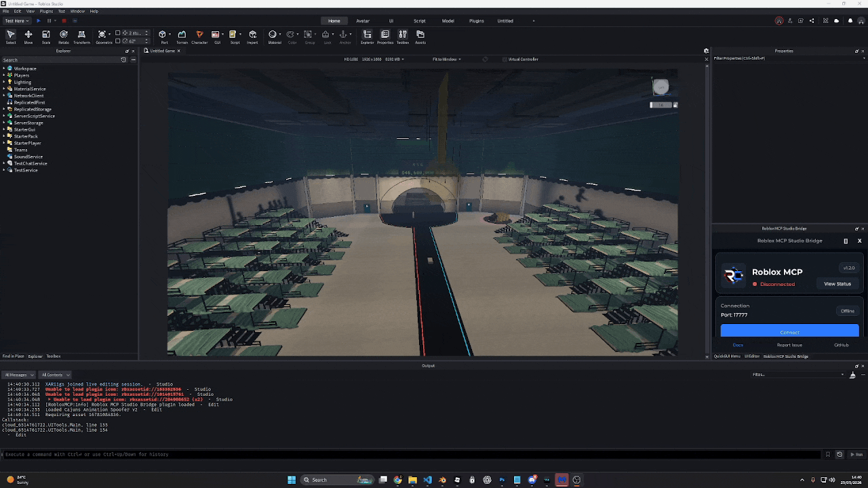Switch to the Script ribbon tab
868x488 pixels.
coord(420,21)
